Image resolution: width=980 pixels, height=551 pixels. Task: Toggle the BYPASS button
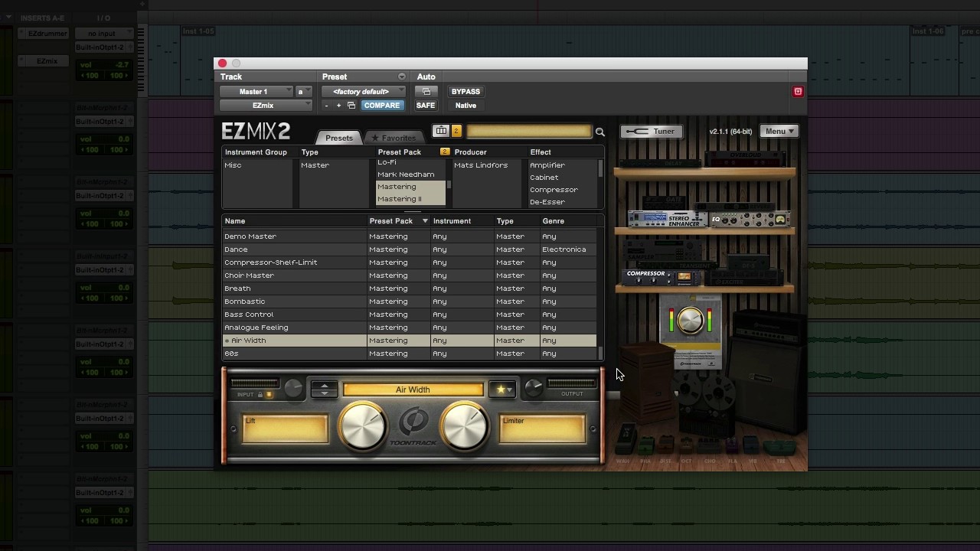click(x=465, y=92)
